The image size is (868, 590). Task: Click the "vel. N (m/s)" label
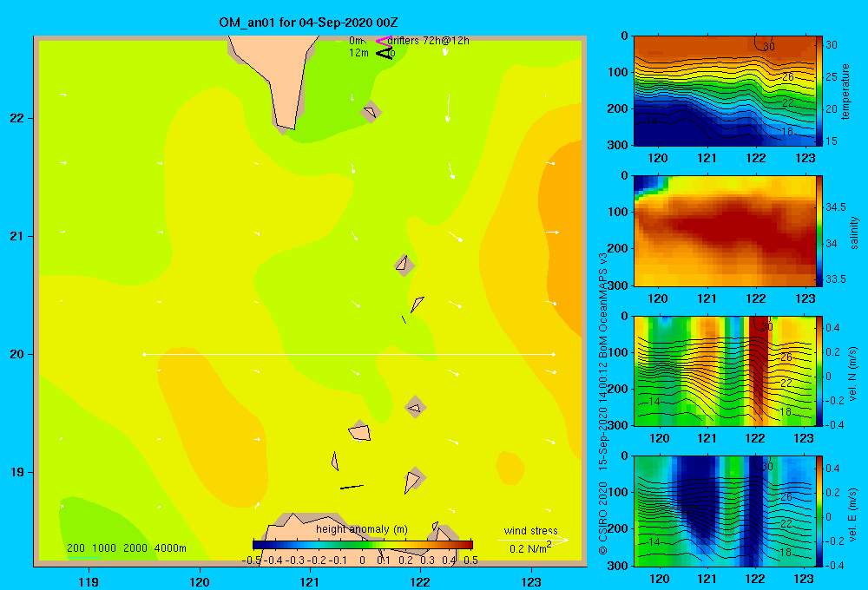click(853, 374)
